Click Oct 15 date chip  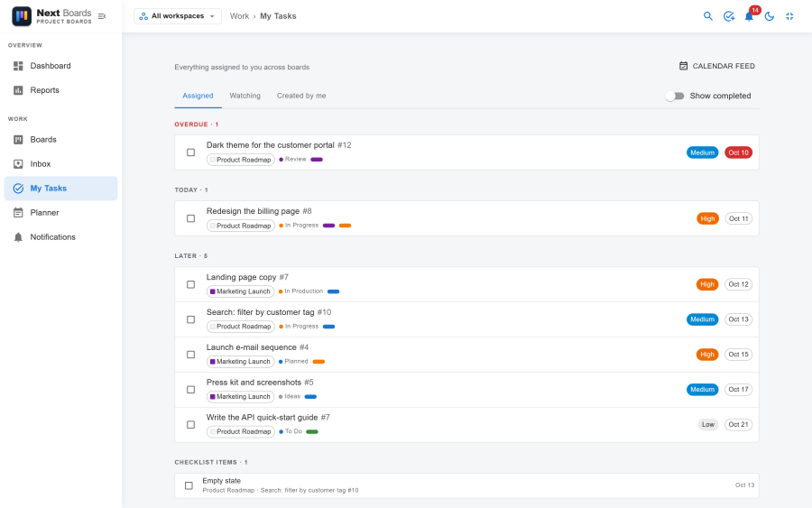pos(738,355)
